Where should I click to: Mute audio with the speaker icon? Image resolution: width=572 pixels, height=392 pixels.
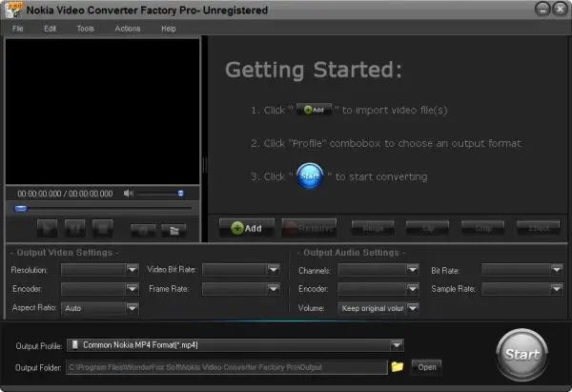(128, 194)
